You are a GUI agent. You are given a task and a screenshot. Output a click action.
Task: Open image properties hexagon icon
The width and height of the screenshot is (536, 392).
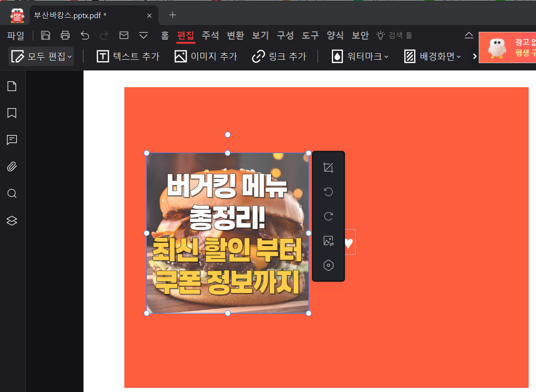pos(328,265)
